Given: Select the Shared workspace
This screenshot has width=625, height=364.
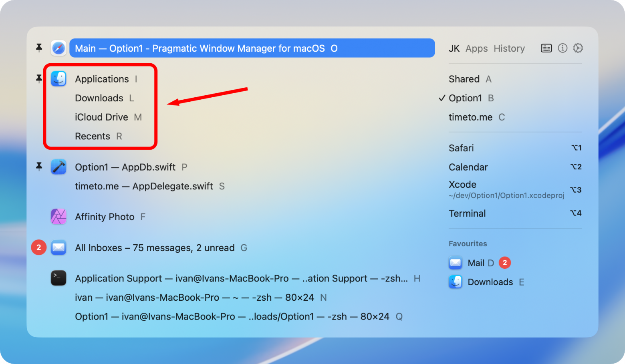Looking at the screenshot, I should pyautogui.click(x=464, y=79).
